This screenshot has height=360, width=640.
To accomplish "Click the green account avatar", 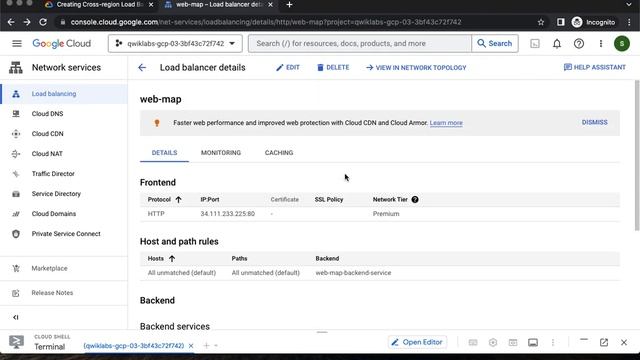I will click(622, 43).
